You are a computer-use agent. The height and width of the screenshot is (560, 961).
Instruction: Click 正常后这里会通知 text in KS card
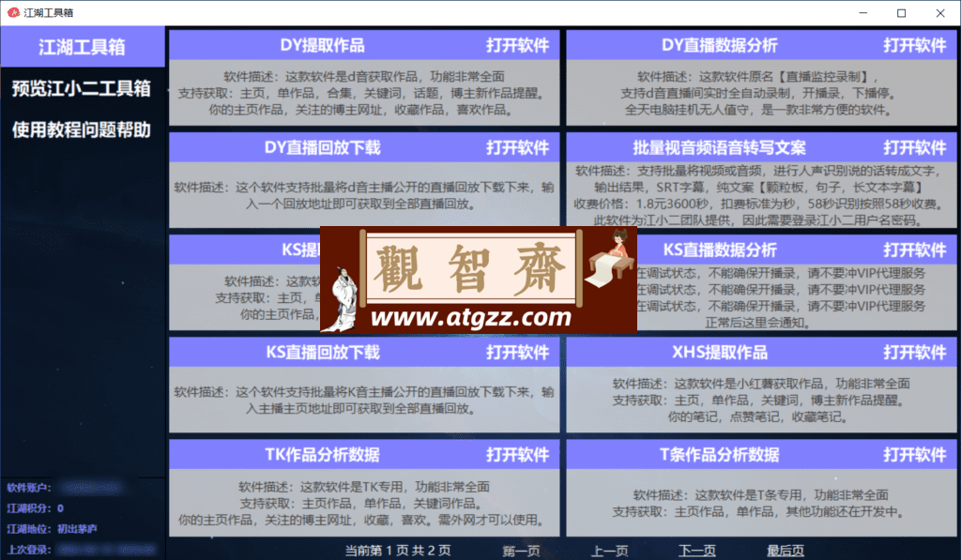[757, 323]
